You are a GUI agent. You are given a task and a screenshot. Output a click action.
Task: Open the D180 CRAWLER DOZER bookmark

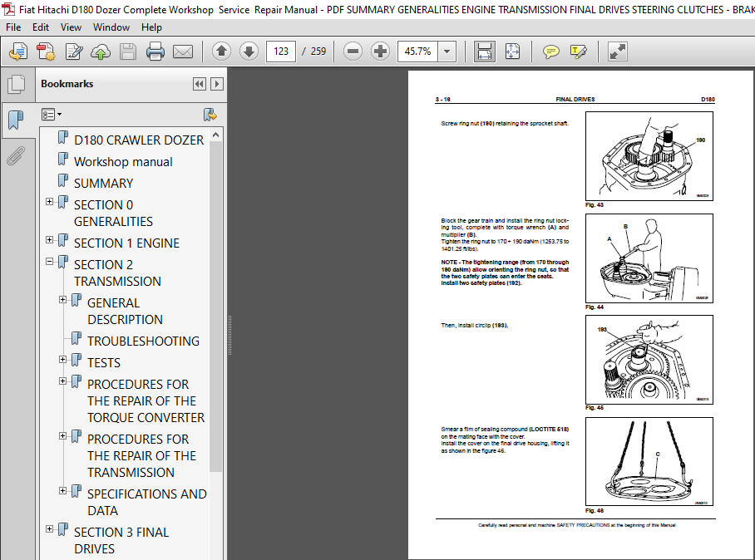pos(139,140)
